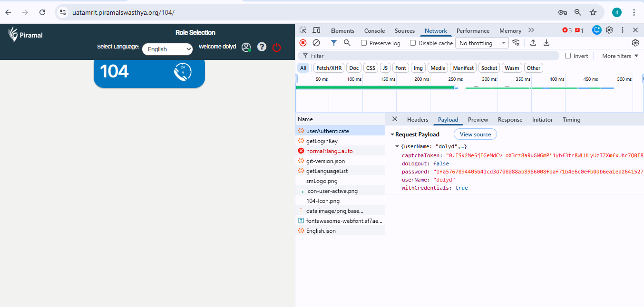Image resolution: width=644 pixels, height=307 pixels.
Task: Enable Preserve log checkbox
Action: pos(364,43)
